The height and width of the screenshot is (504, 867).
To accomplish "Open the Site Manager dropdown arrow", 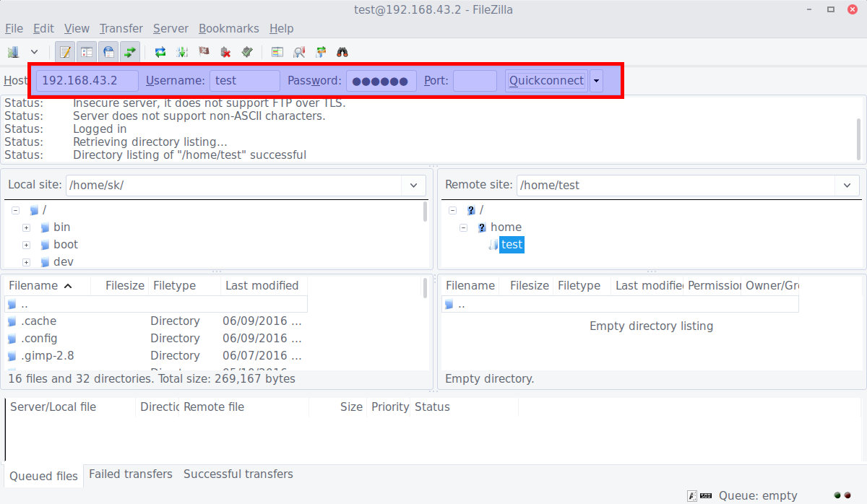I will 34,52.
